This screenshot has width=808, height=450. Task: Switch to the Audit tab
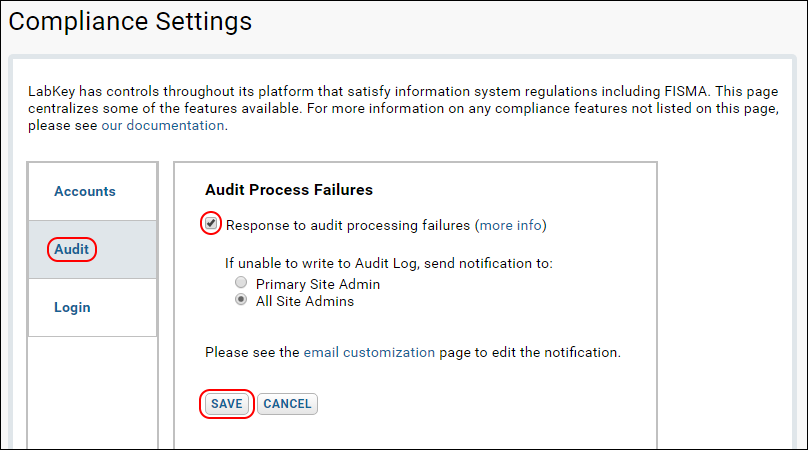(72, 249)
